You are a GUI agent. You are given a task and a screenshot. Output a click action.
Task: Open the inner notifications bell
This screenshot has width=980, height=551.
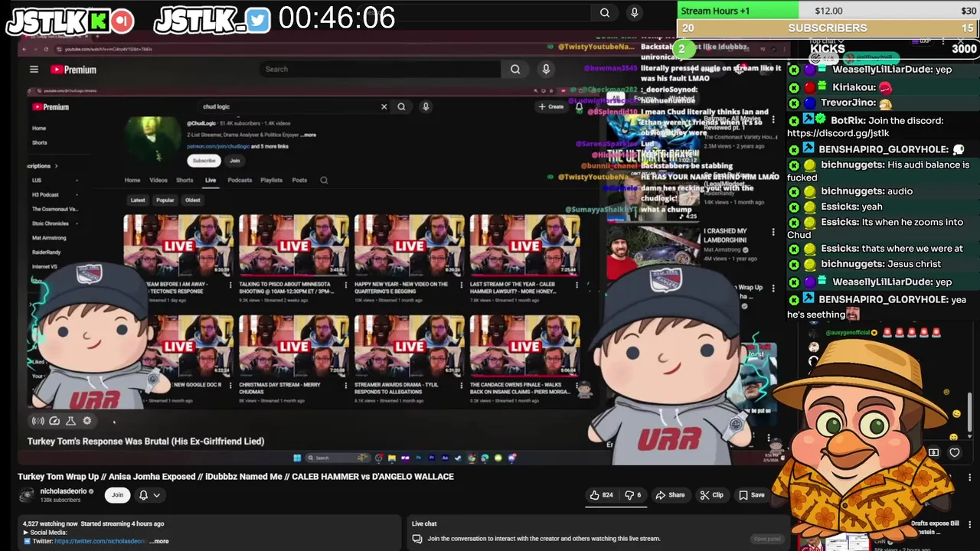579,107
